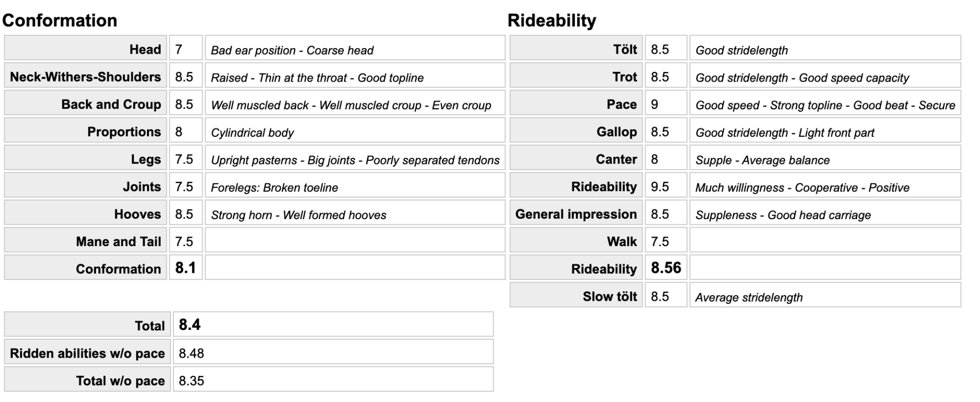
Task: Select the Tölt row label
Action: coord(625,50)
